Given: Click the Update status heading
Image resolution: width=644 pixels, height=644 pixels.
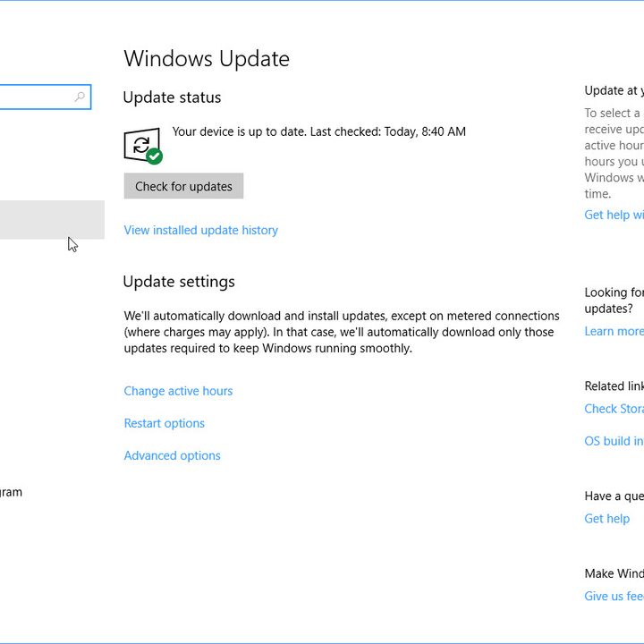Looking at the screenshot, I should tap(172, 97).
